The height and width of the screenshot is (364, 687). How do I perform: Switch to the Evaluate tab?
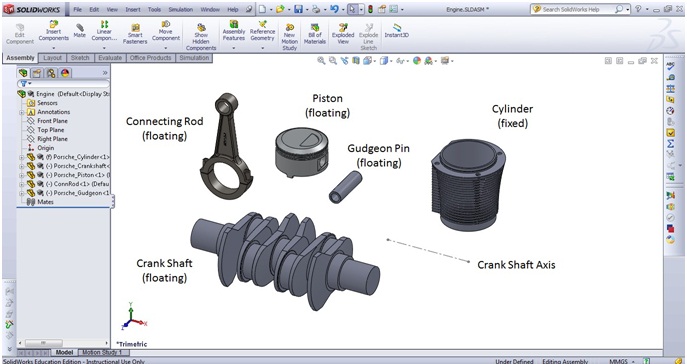coord(110,58)
